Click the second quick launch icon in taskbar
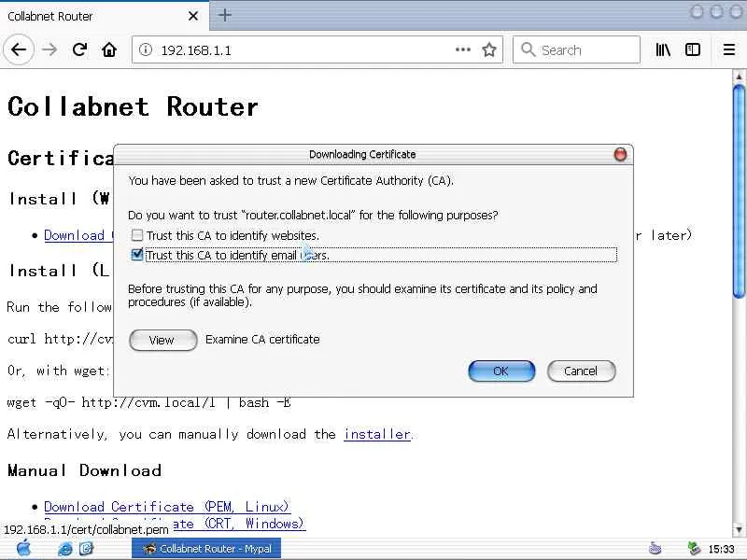The image size is (747, 560). 86,549
